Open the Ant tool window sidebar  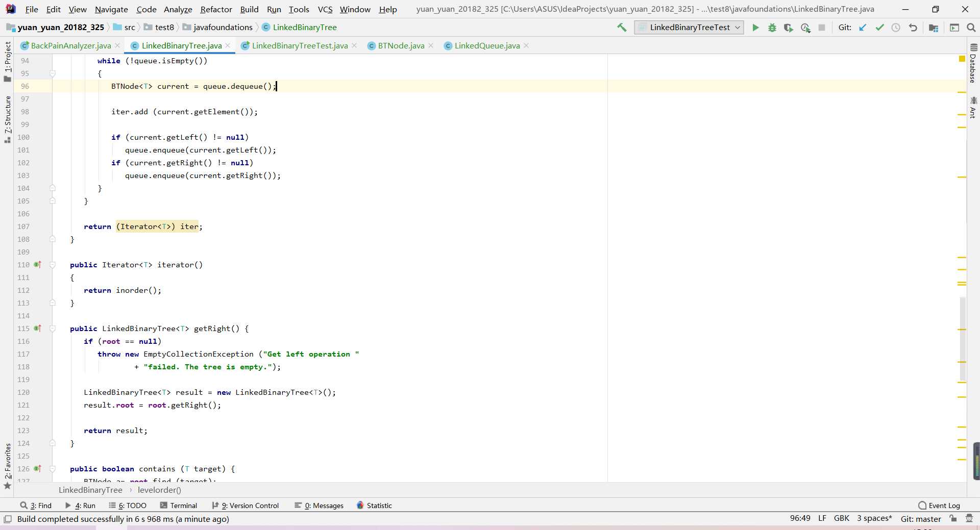tap(973, 107)
